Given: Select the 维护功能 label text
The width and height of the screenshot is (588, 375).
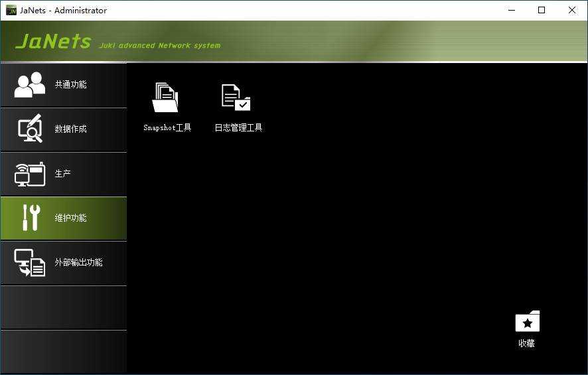Looking at the screenshot, I should [x=70, y=218].
